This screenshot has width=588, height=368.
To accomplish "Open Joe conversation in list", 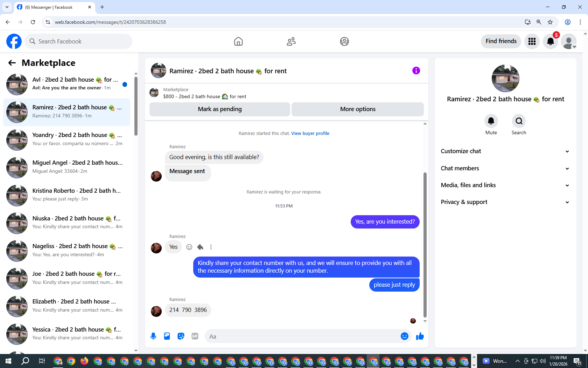I will click(x=66, y=279).
